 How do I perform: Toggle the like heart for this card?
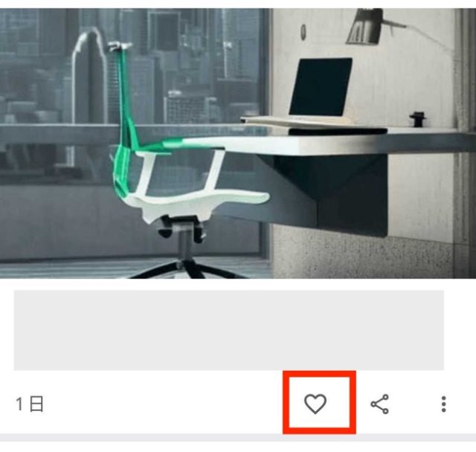click(315, 404)
